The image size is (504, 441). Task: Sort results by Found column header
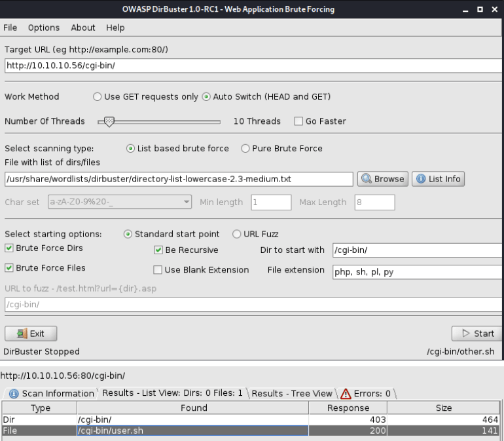(x=193, y=408)
